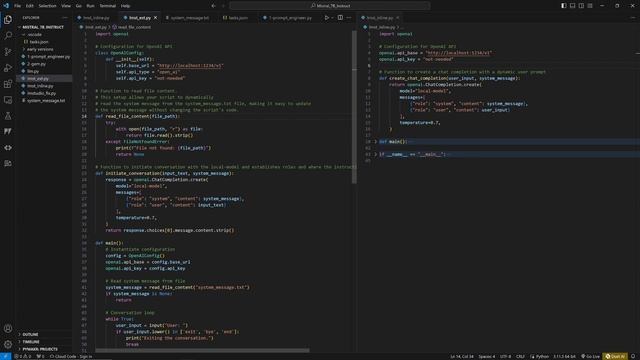Open system_message.txt in Explorer tree
Image resolution: width=640 pixels, height=360 pixels.
46,100
